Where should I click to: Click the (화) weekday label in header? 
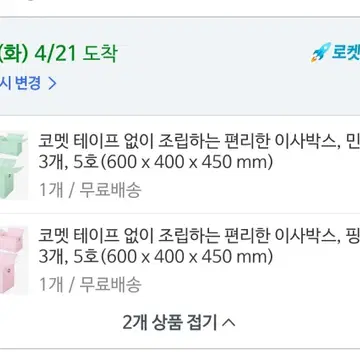click(x=16, y=53)
